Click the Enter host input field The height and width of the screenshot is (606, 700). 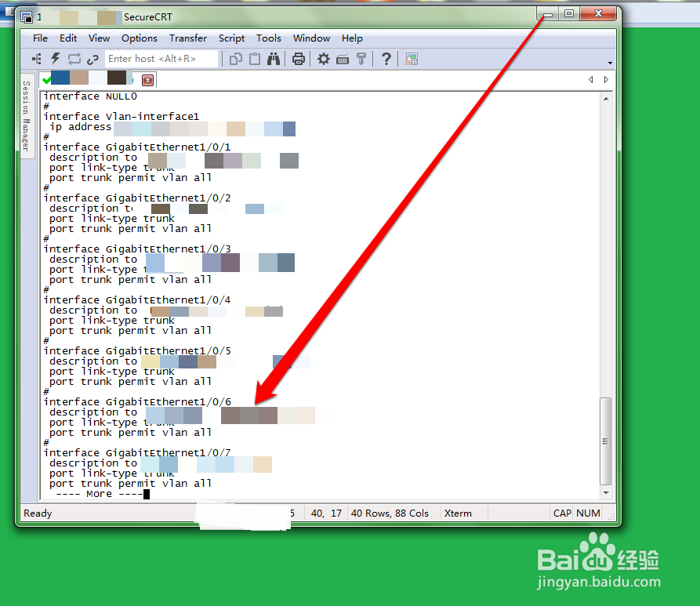click(x=161, y=59)
